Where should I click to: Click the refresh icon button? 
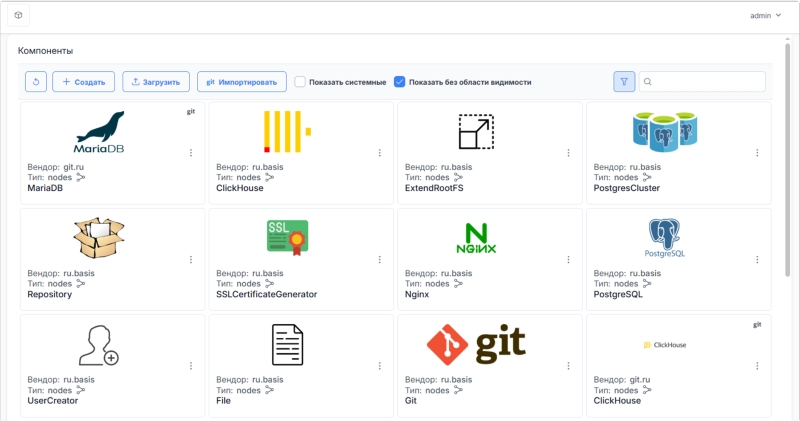[36, 82]
